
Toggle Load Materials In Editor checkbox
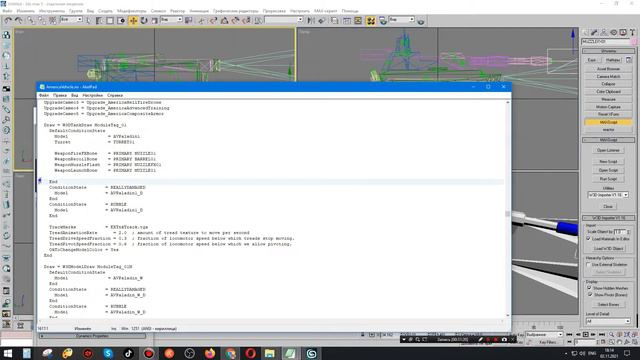tap(589, 238)
